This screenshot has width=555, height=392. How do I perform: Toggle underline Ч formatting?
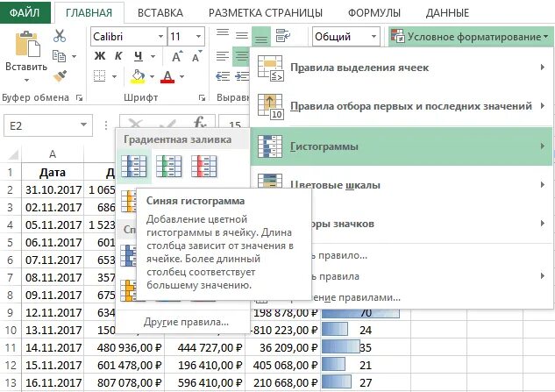(x=138, y=56)
